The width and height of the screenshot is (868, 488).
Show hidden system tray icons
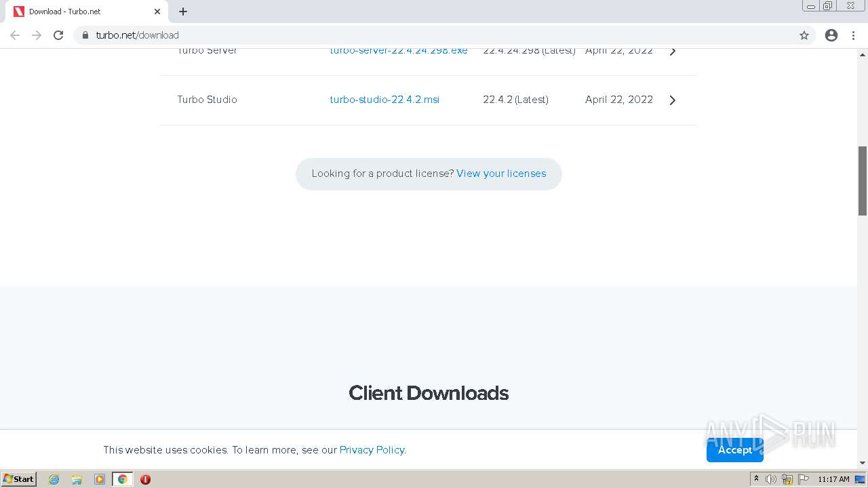point(756,479)
